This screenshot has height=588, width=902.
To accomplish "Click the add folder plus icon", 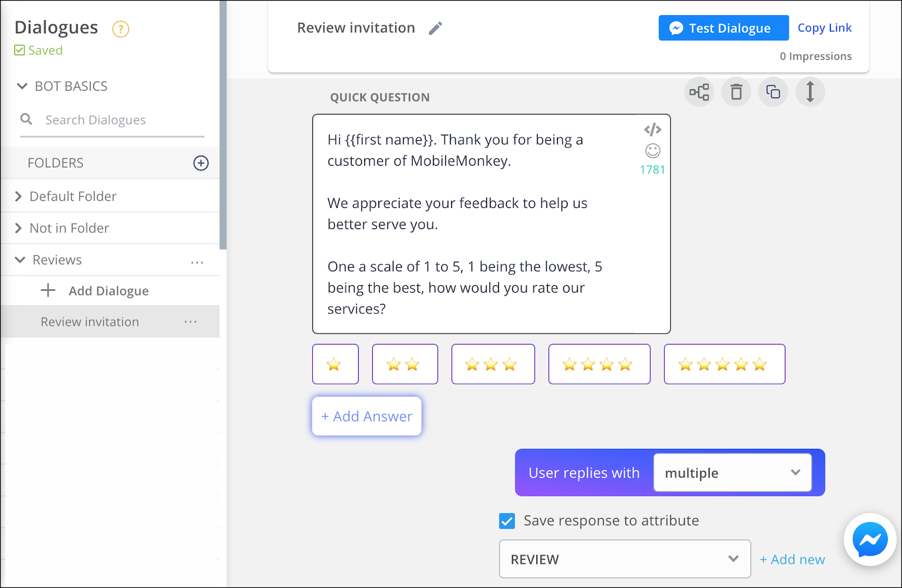I will coord(201,163).
